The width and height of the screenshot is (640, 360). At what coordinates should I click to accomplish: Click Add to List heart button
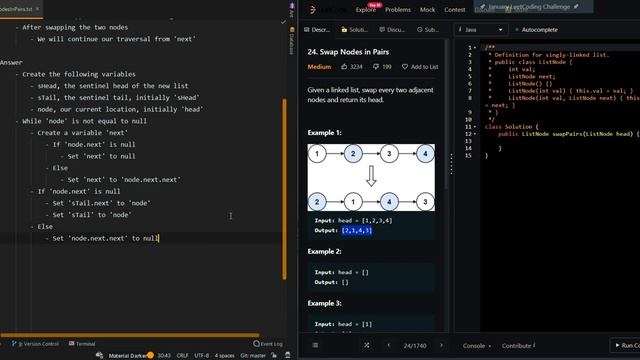click(x=420, y=67)
